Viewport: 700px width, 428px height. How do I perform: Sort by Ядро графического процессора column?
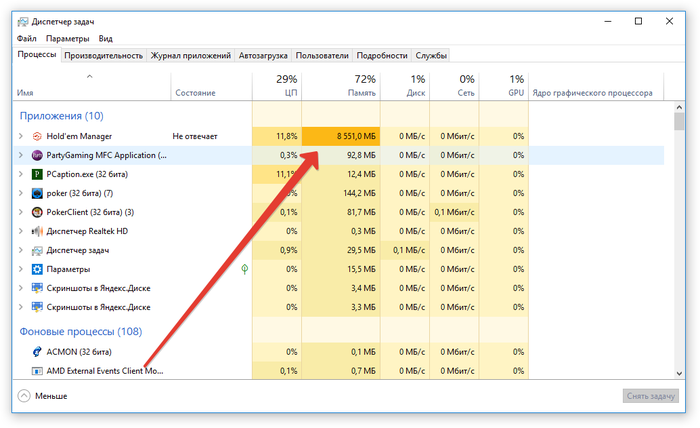click(x=596, y=86)
